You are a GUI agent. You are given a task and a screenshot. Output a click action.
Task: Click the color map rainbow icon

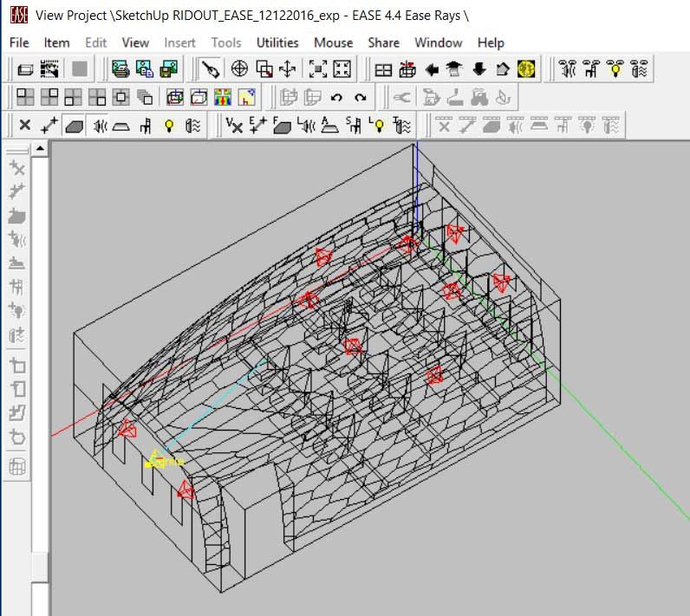point(223,97)
